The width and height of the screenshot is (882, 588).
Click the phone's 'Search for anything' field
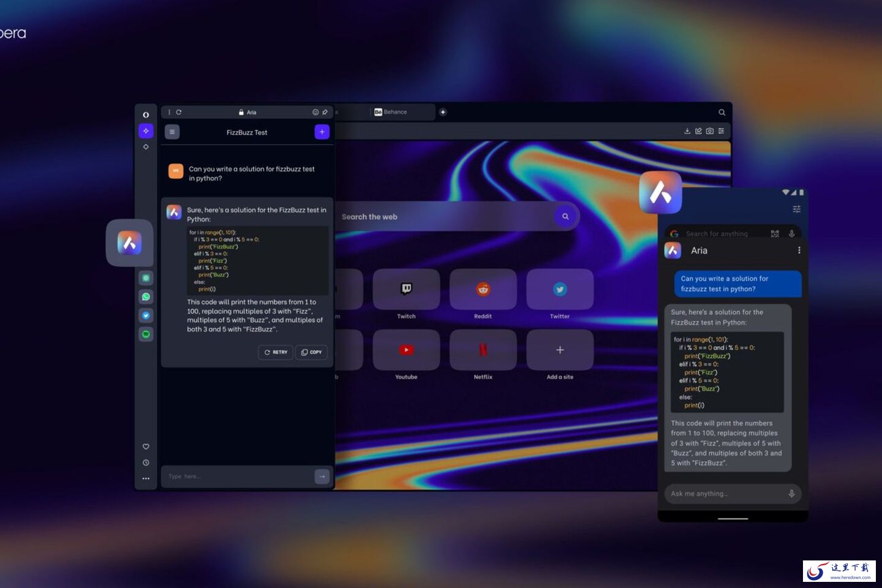[717, 233]
